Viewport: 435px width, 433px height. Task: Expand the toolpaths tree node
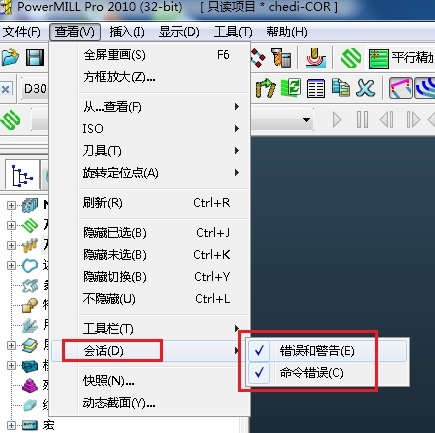pyautogui.click(x=11, y=225)
